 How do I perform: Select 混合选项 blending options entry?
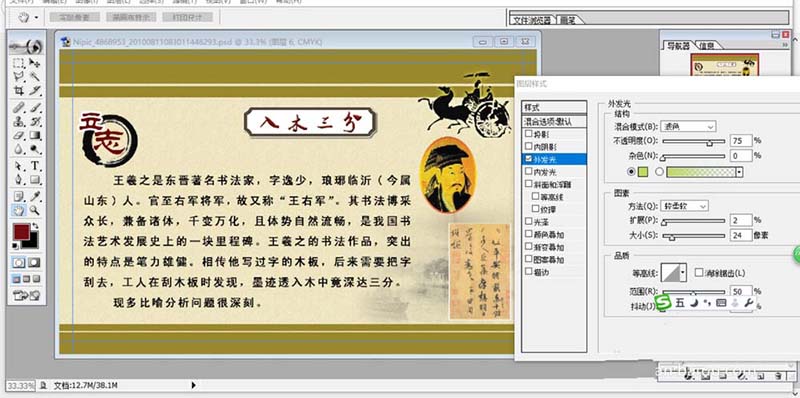point(554,122)
